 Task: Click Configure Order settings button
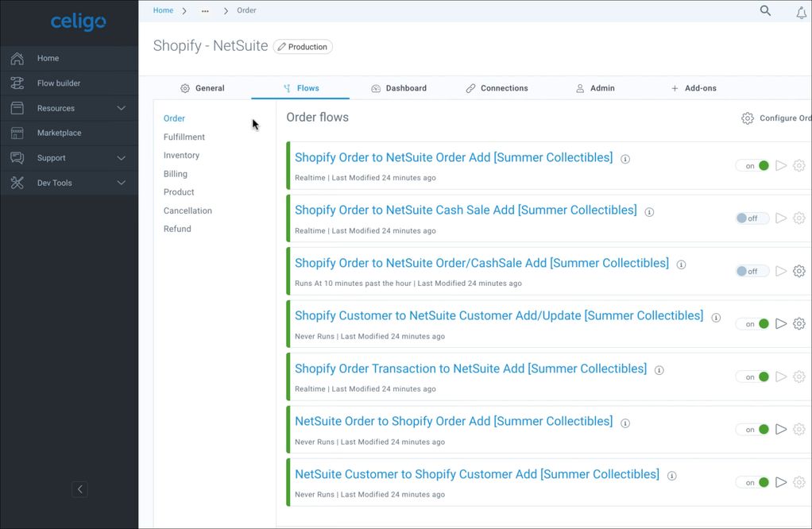tap(776, 118)
